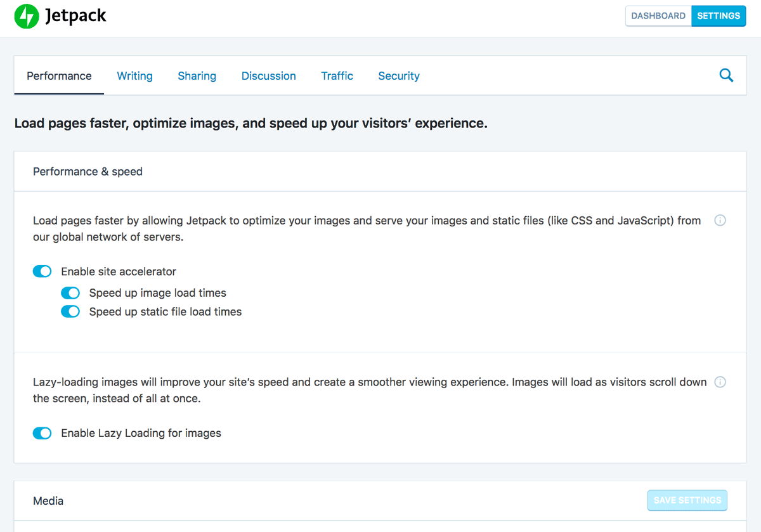
Task: Click info icon beside lazy-loading description
Action: coord(720,382)
